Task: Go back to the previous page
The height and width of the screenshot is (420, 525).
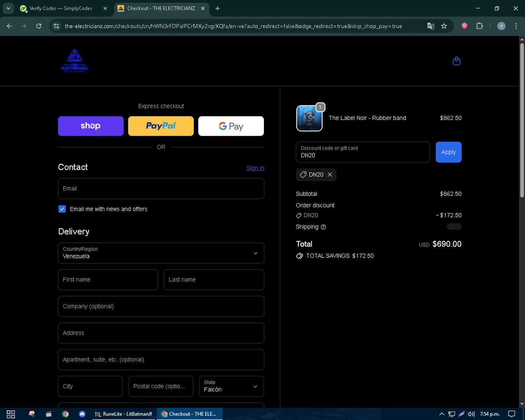Action: (9, 26)
